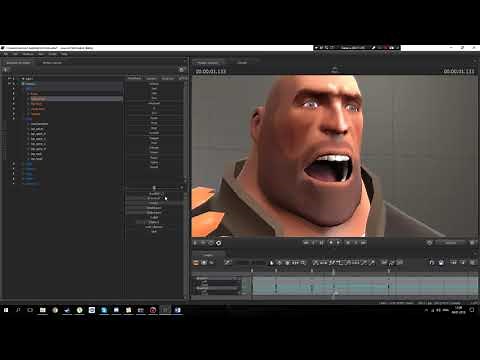Select the highlighted orange control group row
480x360 pixels.
[x=76, y=99]
